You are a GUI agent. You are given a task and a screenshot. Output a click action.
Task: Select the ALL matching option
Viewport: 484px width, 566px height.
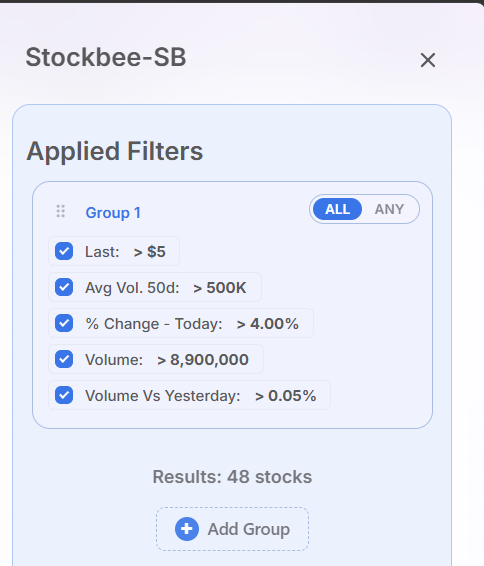coord(337,209)
